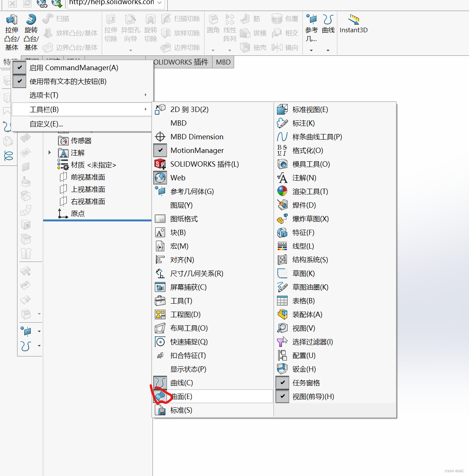469x476 pixels.
Task: Enable the Web toolbar
Action: click(212, 178)
